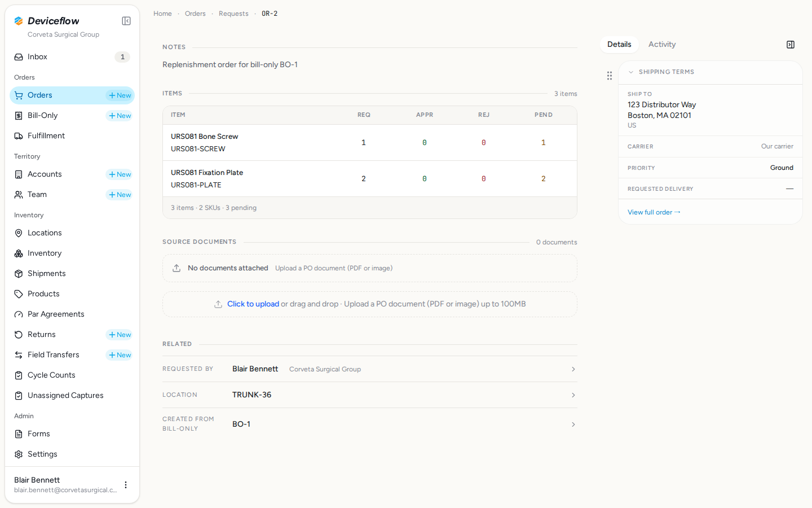Click upload icon in No documents attached
812x508 pixels.
tap(176, 268)
